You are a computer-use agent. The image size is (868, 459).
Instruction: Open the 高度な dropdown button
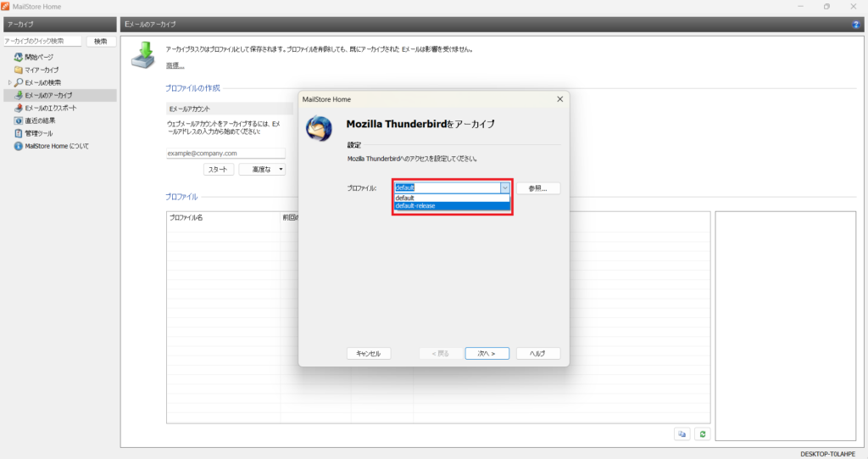[263, 170]
